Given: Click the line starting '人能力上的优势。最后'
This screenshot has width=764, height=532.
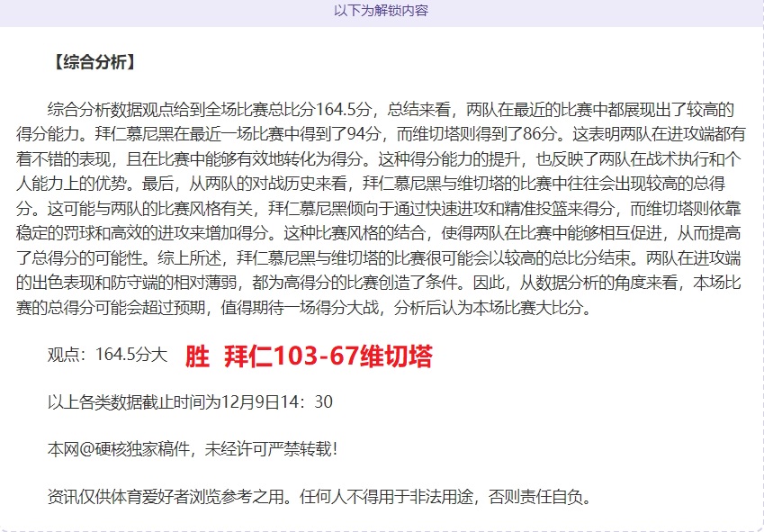Looking at the screenshot, I should coord(371,184).
